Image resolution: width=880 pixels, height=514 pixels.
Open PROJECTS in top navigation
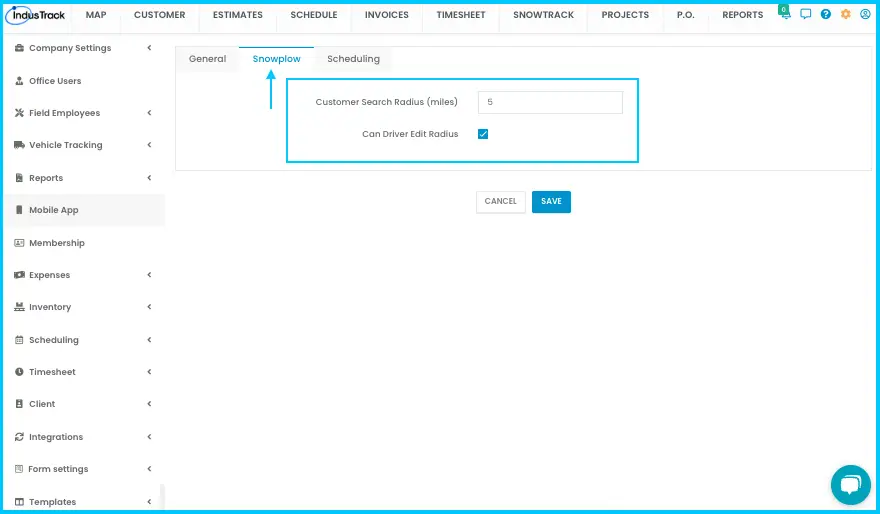coord(625,15)
